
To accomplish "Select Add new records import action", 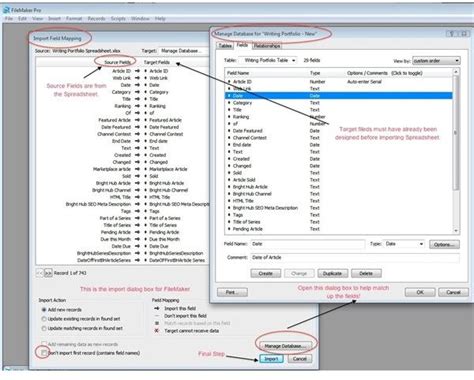I will click(x=44, y=310).
